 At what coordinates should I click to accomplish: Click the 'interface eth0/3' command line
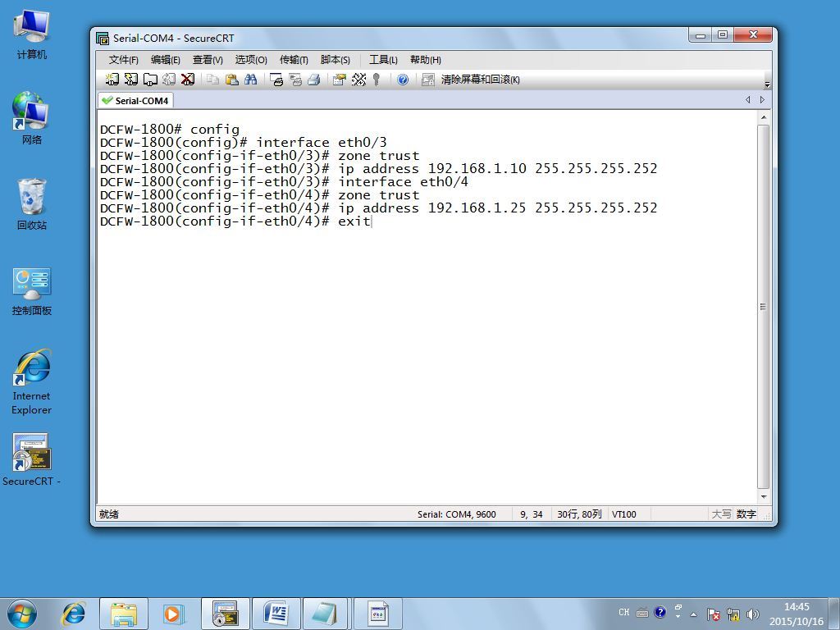[x=243, y=143]
